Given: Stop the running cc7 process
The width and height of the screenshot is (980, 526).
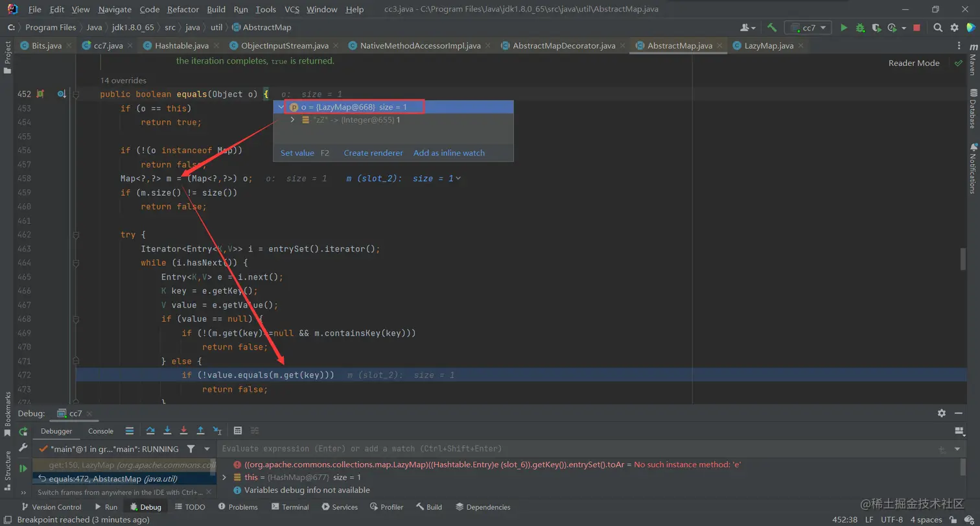Looking at the screenshot, I should coord(916,28).
